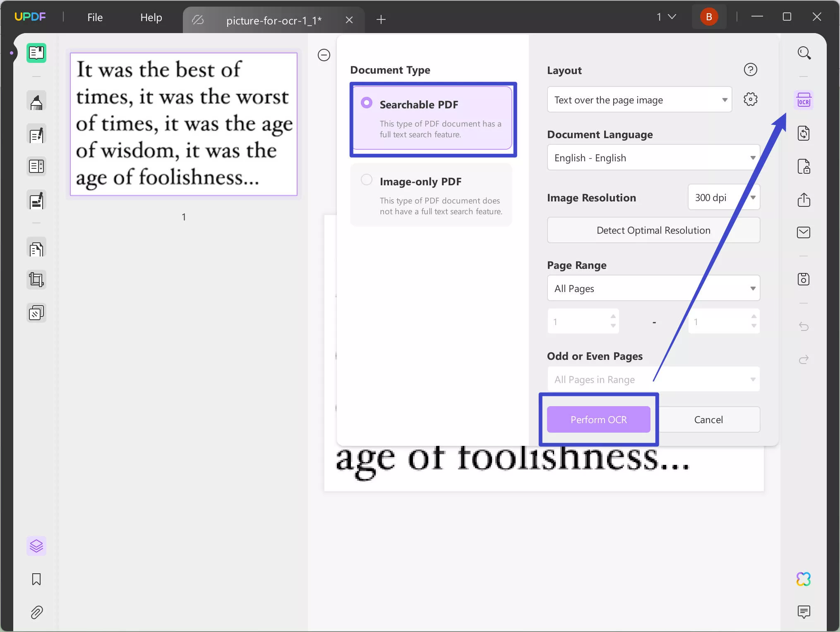The height and width of the screenshot is (632, 840).
Task: Click the page range start field
Action: coord(583,321)
